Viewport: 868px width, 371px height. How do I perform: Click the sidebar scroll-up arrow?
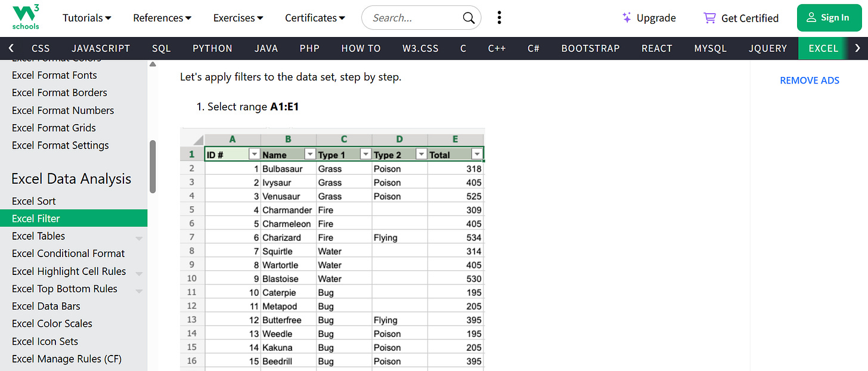(153, 64)
